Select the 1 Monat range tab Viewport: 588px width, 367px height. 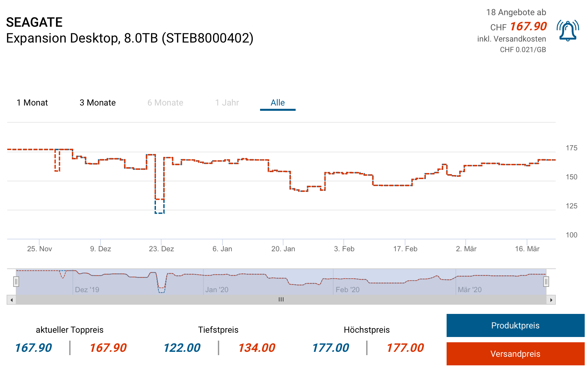pyautogui.click(x=32, y=103)
